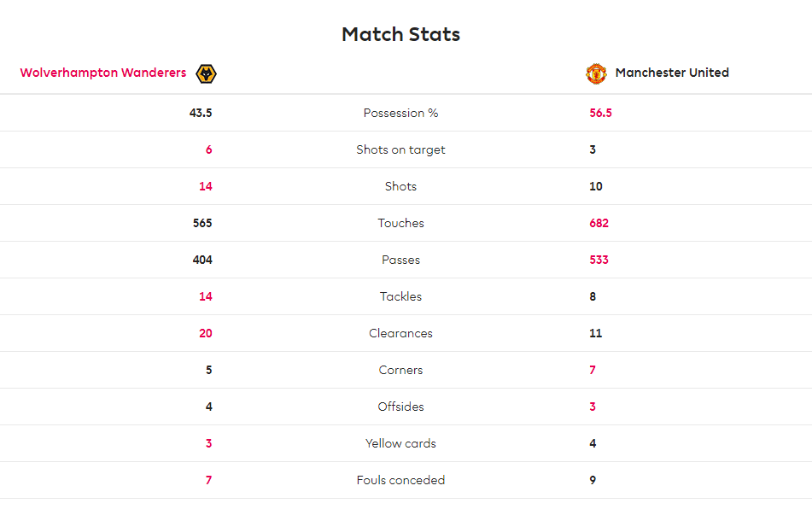Click Wolves' 20 clearances value
This screenshot has height=515, width=812.
(206, 333)
